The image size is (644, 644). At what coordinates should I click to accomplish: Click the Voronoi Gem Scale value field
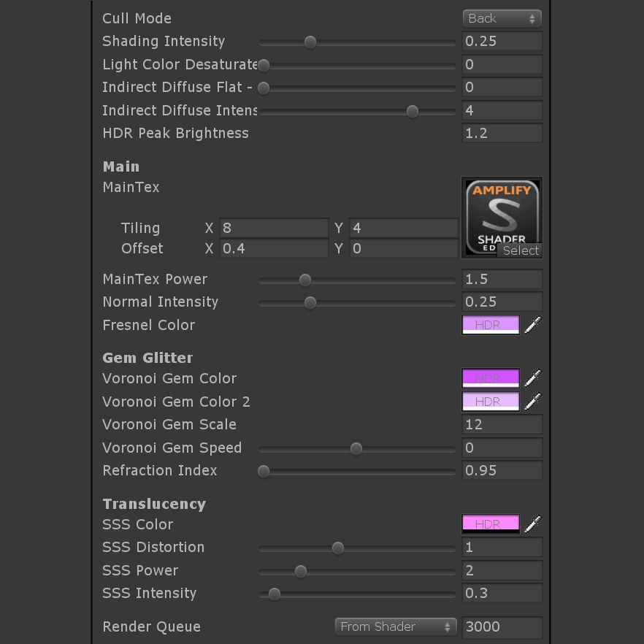coord(502,424)
